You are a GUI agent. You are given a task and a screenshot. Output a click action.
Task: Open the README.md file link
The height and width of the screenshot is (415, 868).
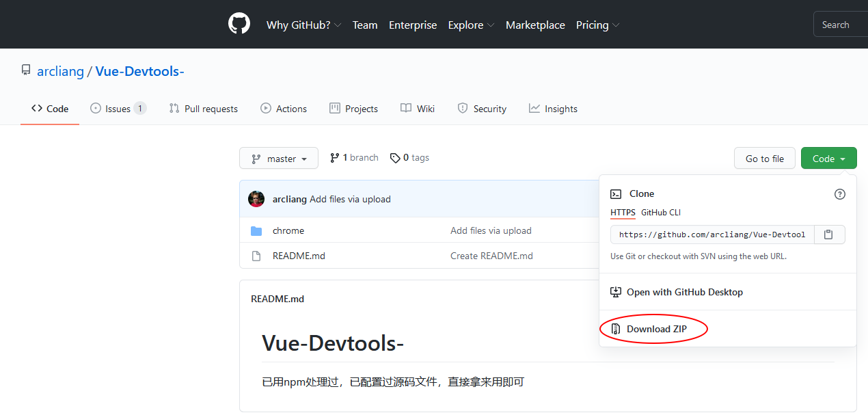[x=299, y=256]
